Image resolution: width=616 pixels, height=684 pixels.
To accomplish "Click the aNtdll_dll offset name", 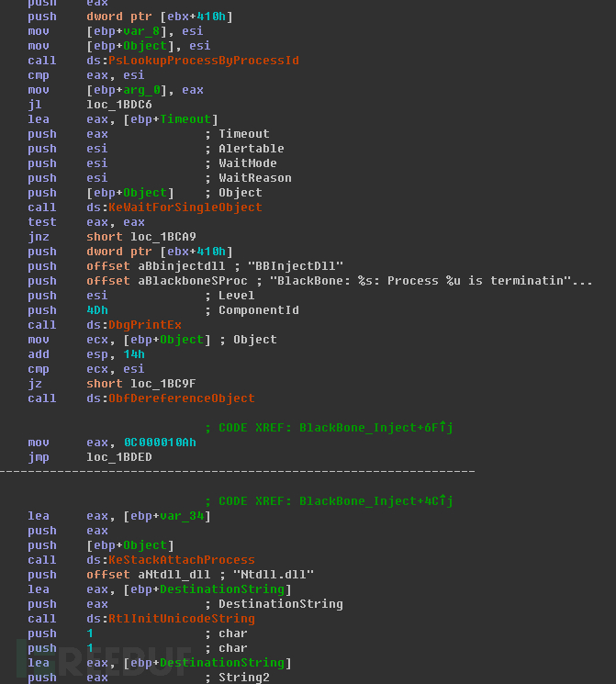I will point(174,575).
